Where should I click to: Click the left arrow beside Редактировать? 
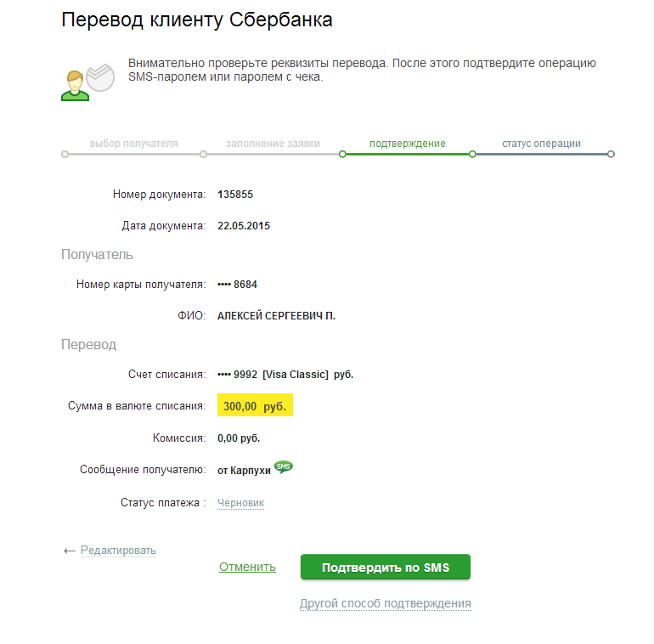click(69, 551)
